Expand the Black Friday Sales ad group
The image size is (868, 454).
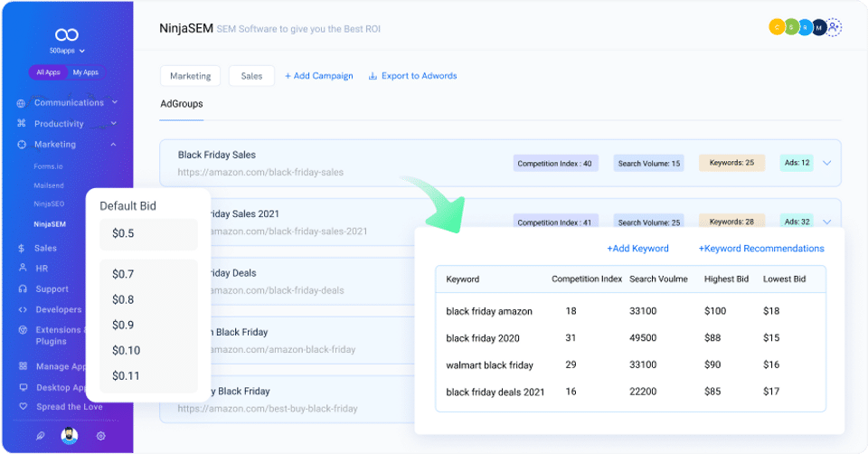click(827, 163)
